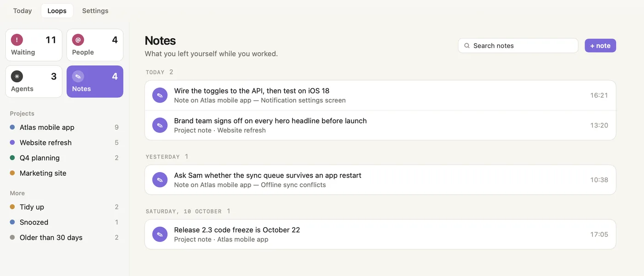This screenshot has width=644, height=276.
Task: Click the More section label
Action: coord(17,193)
